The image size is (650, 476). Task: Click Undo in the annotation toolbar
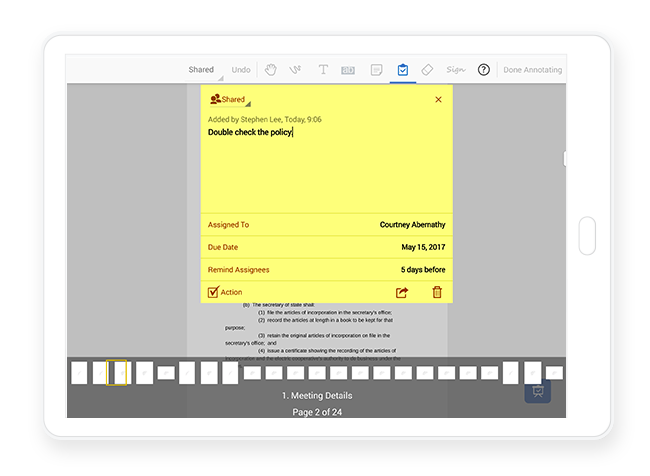(241, 70)
